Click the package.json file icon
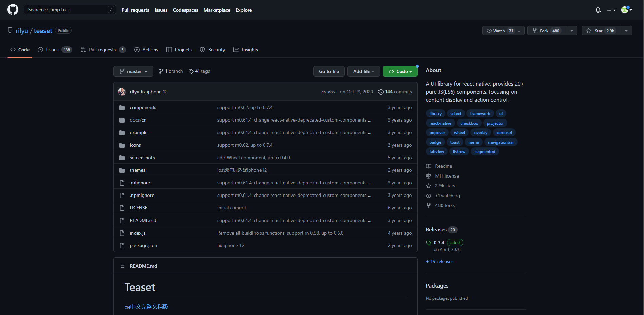The width and height of the screenshot is (644, 315). click(122, 246)
